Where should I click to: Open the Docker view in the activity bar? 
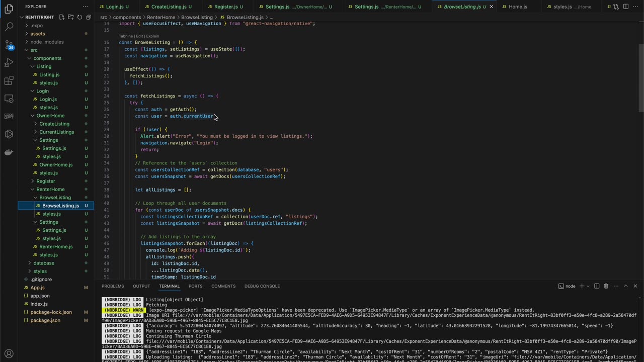point(9,152)
